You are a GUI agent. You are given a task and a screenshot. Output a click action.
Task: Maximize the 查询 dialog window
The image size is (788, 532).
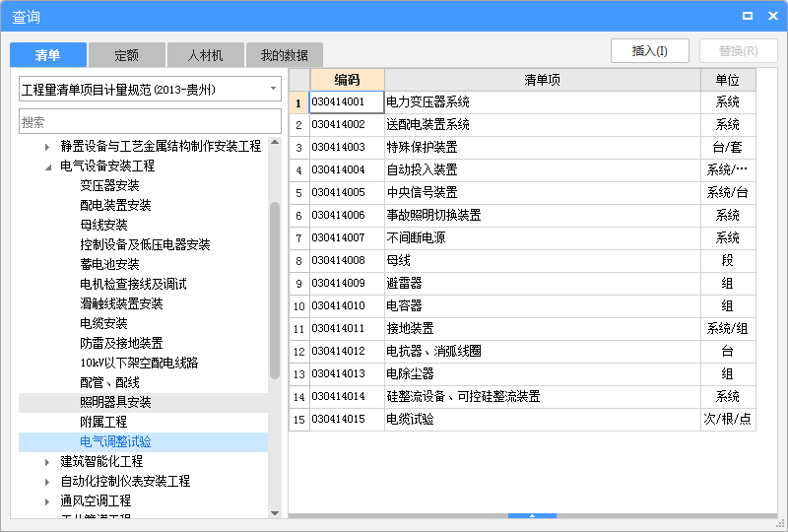pyautogui.click(x=748, y=16)
